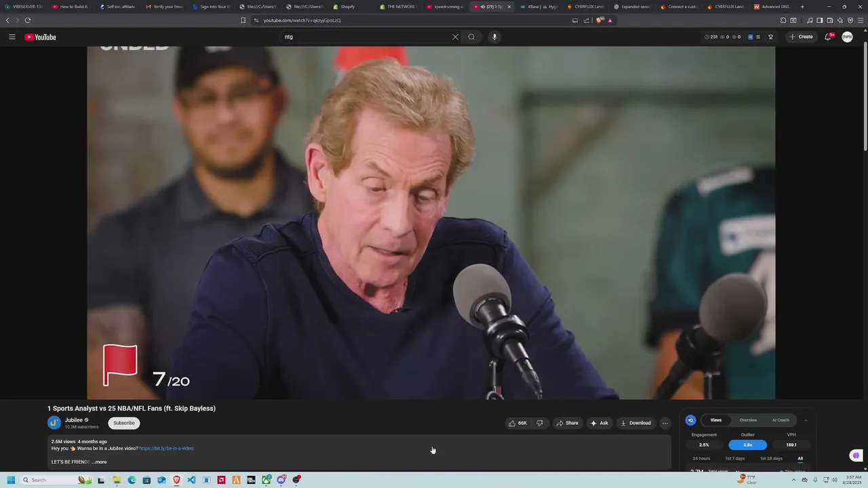Click the Ask sparkle button
868x488 pixels.
click(599, 423)
